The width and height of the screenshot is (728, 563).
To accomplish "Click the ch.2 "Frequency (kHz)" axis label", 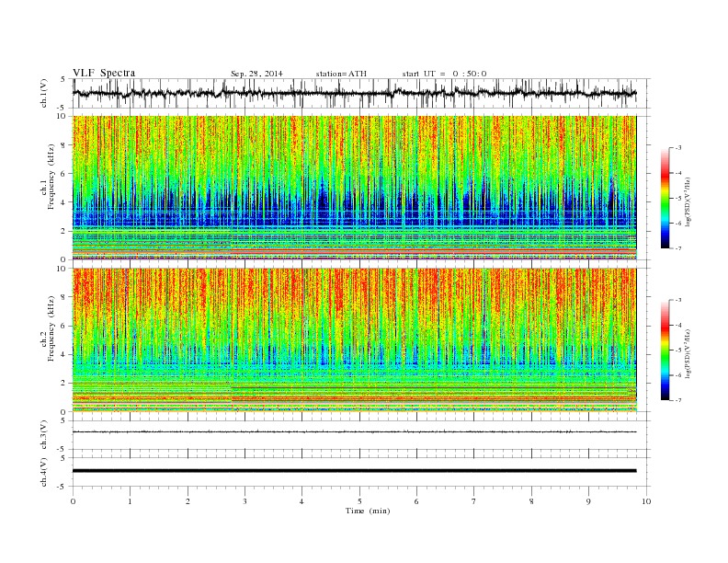I will tap(51, 327).
